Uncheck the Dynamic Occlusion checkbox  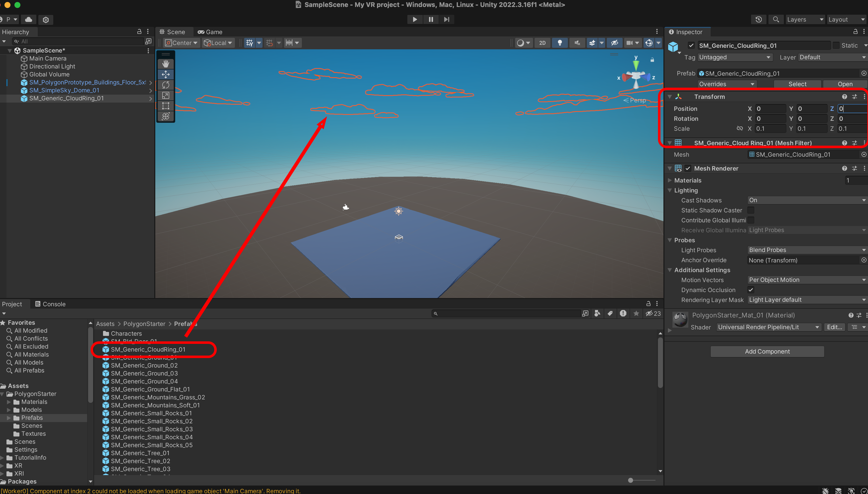click(x=751, y=290)
